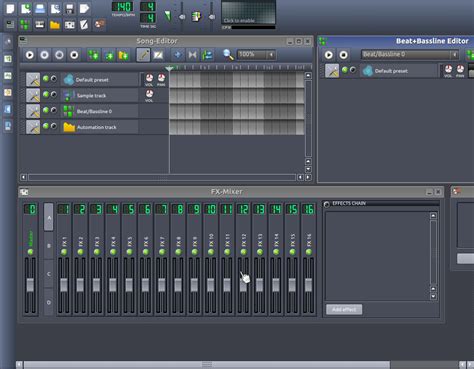Click the new project from template icon
The image size is (474, 369).
point(25,8)
